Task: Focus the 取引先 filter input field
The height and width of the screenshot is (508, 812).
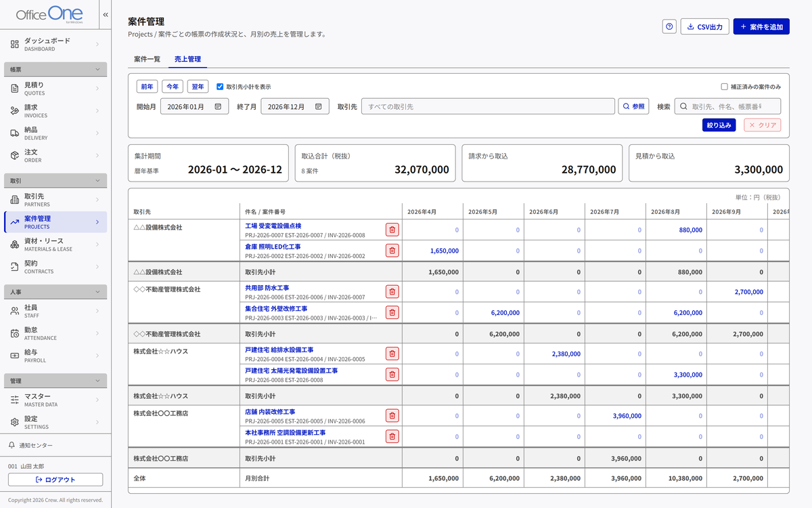Action: tap(488, 106)
